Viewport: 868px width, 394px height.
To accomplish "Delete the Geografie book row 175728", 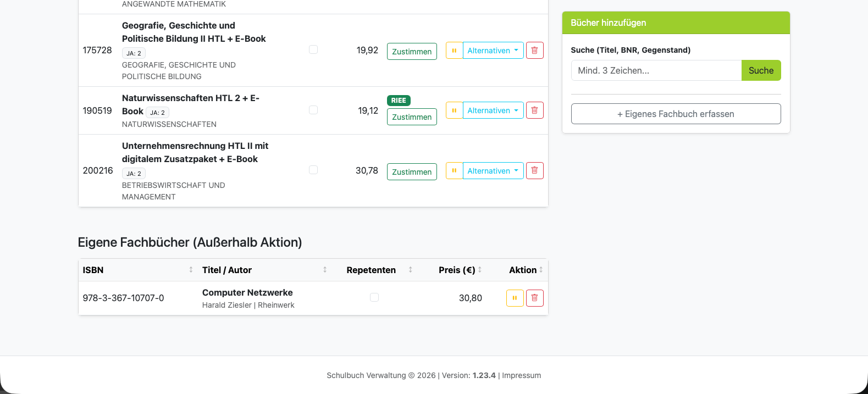I will click(x=534, y=51).
